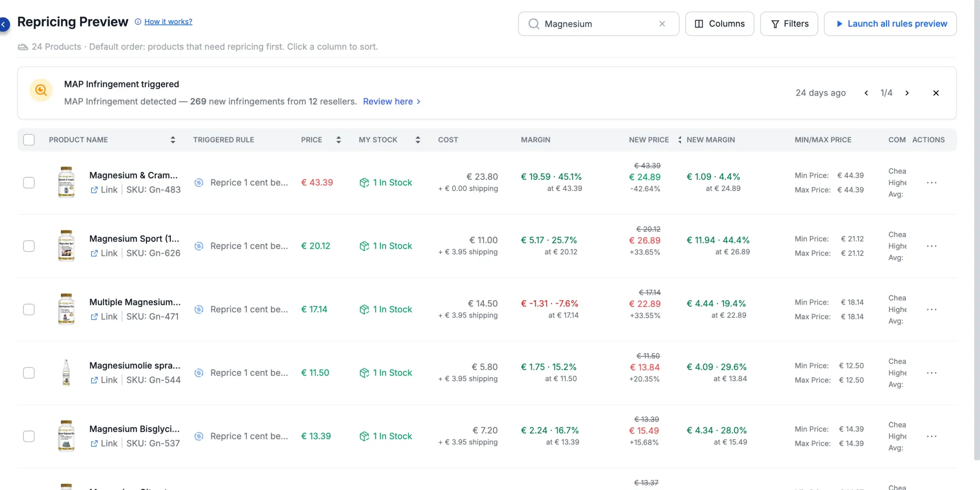
Task: Dismiss the MAP Infringement banner
Action: (x=936, y=93)
